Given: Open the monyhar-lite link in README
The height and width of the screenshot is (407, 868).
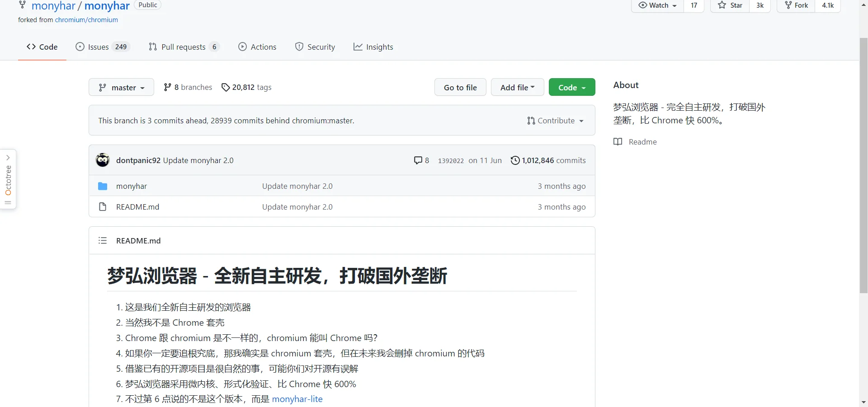Looking at the screenshot, I should coord(297,399).
